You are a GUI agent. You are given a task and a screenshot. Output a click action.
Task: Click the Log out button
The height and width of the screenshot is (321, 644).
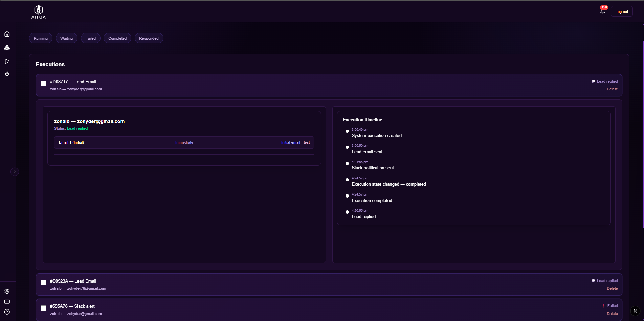[x=621, y=12]
